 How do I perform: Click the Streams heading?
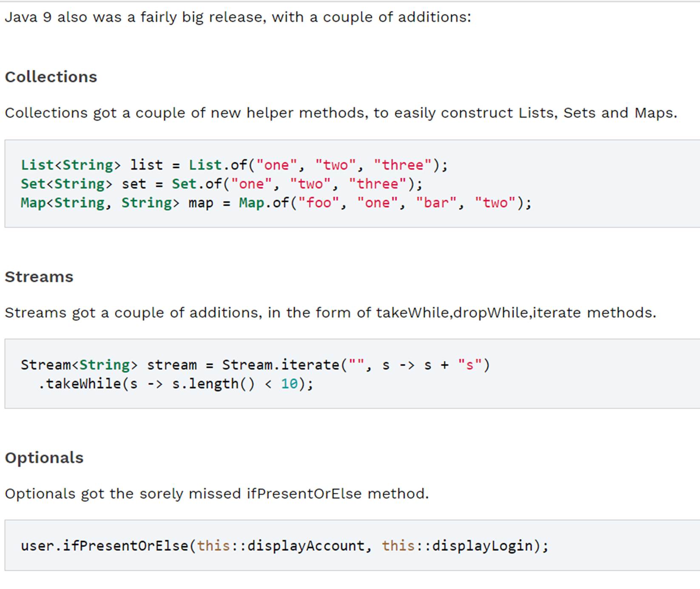(39, 277)
